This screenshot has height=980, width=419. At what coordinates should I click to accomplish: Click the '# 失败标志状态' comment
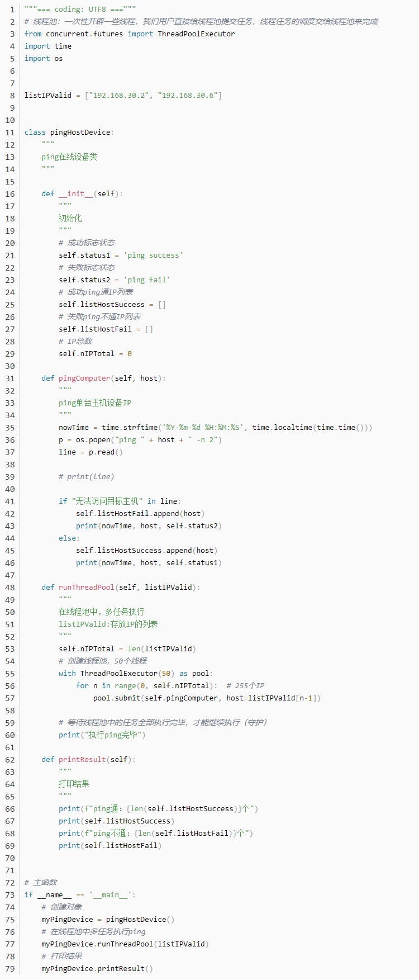point(87,268)
